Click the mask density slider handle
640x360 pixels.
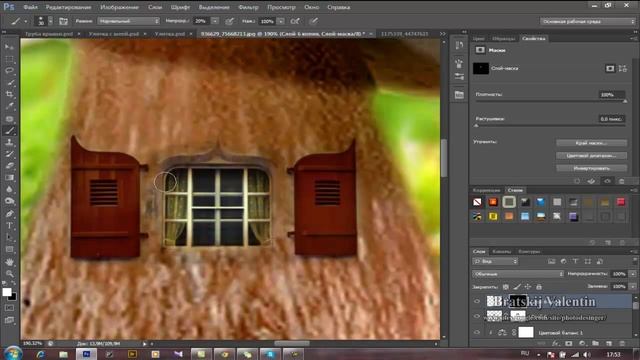[x=624, y=101]
